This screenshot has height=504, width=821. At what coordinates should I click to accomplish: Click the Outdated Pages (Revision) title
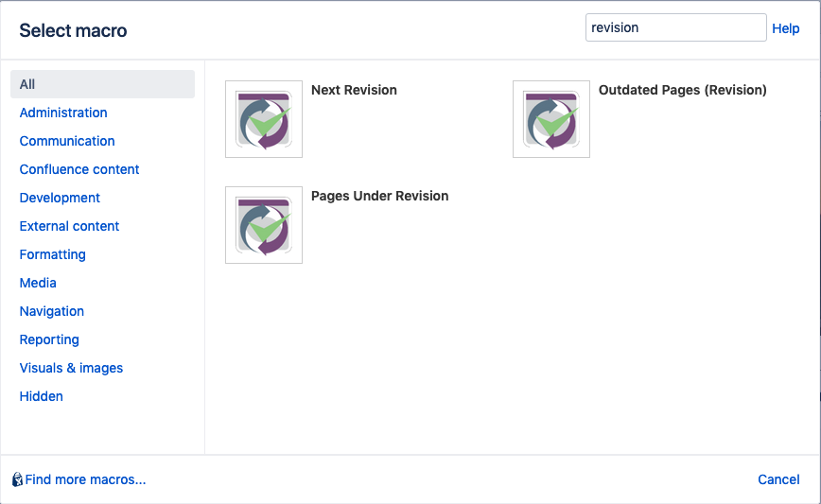click(682, 90)
